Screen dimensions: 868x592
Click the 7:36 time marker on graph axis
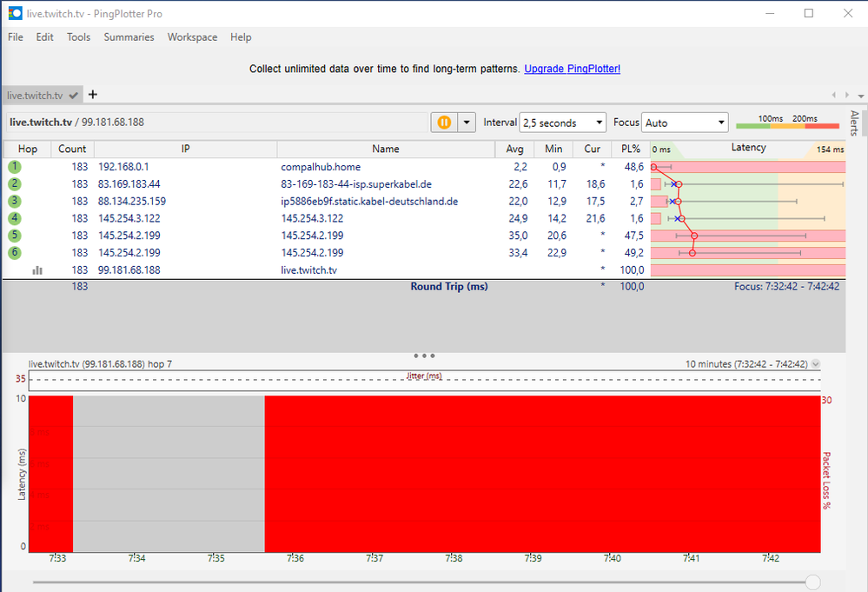[x=295, y=558]
